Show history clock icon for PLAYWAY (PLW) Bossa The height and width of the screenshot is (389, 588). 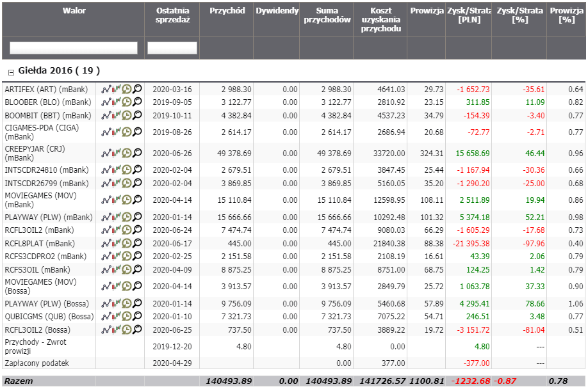127,303
